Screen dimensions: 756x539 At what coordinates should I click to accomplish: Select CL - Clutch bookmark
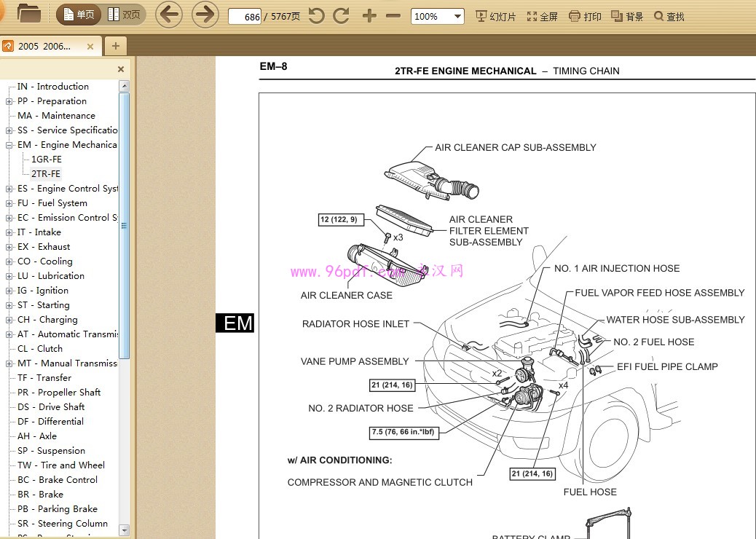pos(40,349)
